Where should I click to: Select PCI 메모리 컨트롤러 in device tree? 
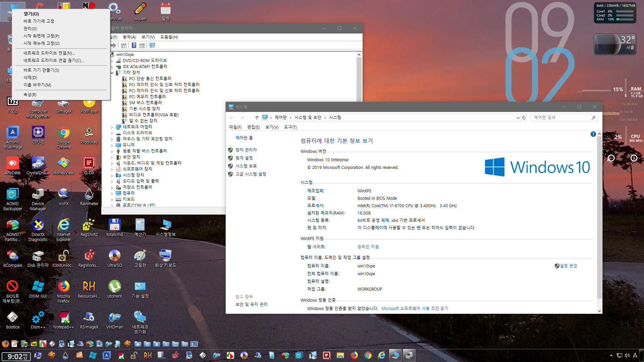(147, 97)
